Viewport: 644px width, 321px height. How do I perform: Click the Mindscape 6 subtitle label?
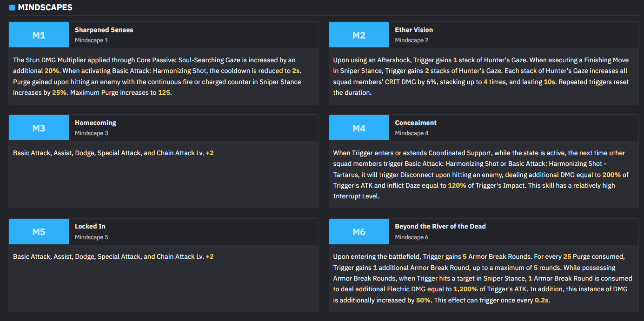pos(412,237)
